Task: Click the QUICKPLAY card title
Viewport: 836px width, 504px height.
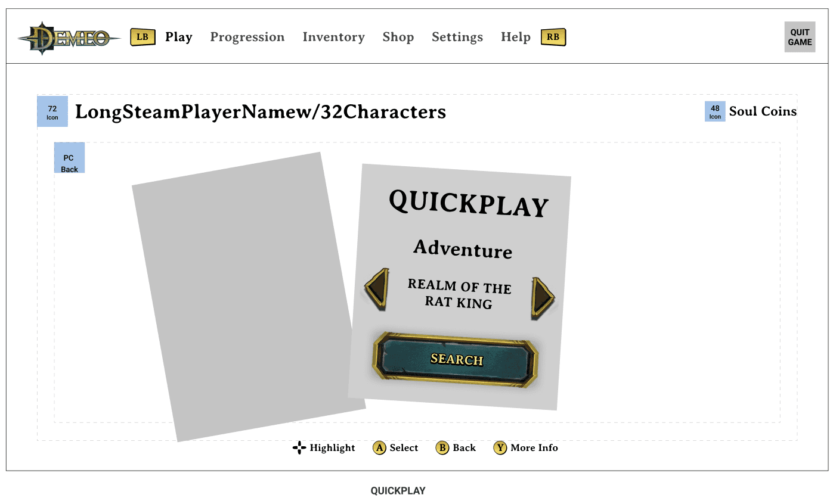Action: tap(469, 204)
